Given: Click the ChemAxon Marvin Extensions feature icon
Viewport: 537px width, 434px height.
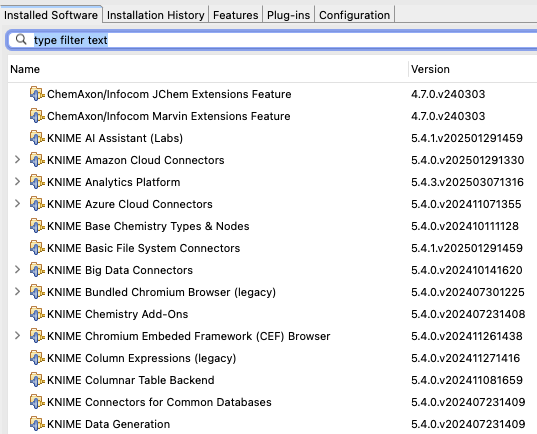Looking at the screenshot, I should coord(37,116).
